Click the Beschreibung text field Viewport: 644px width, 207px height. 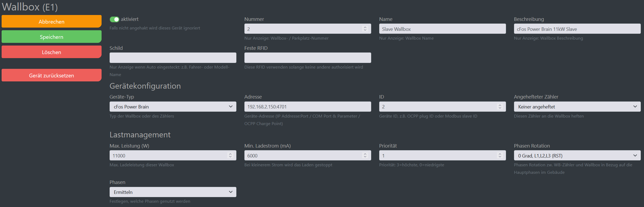tap(577, 29)
